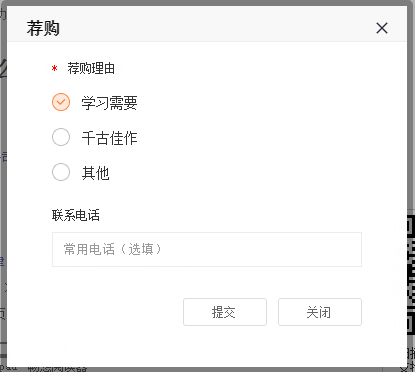415x372 pixels.
Task: Close the 荐购 dialog using the X icon
Action: (x=382, y=28)
